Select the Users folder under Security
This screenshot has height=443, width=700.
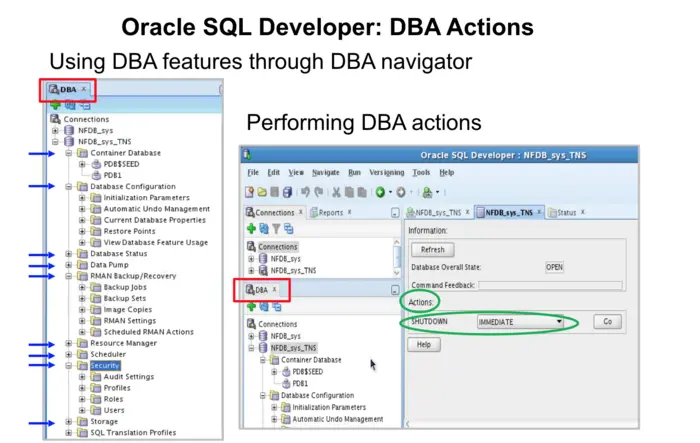click(114, 410)
